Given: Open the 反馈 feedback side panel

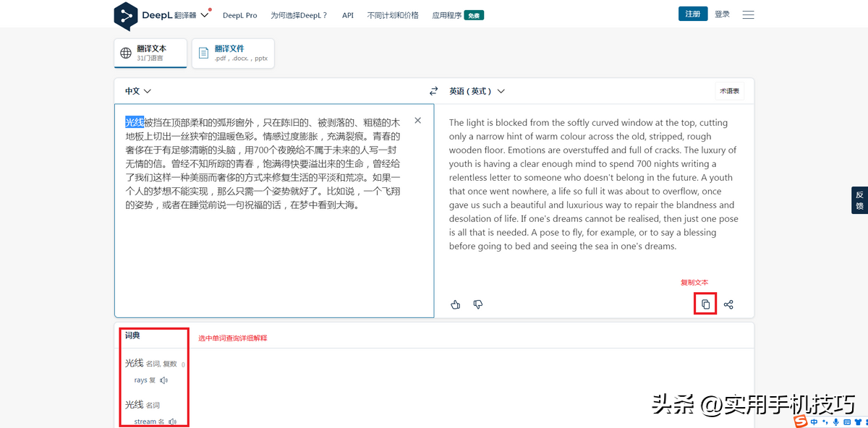Looking at the screenshot, I should 859,200.
